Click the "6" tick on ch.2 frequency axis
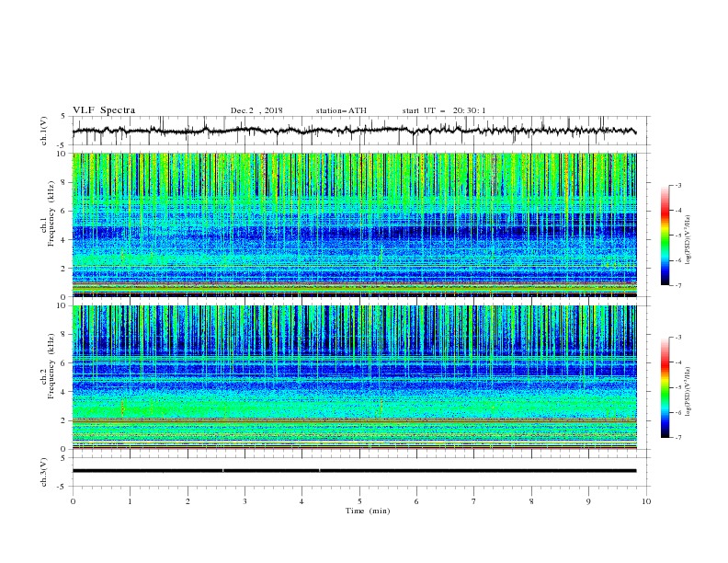The width and height of the screenshot is (728, 563). click(x=65, y=363)
